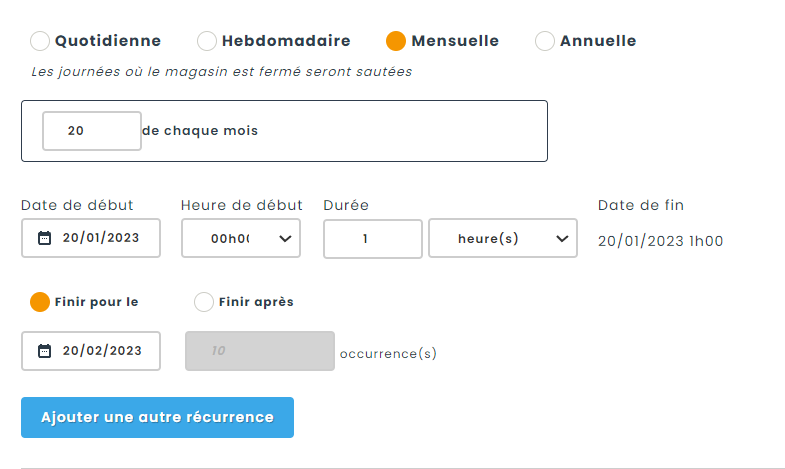
Task: Open the Heure de début dropdown
Action: coord(241,238)
